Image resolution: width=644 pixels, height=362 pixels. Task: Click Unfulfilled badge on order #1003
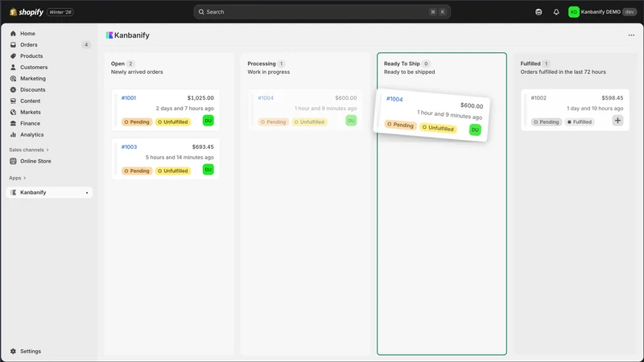point(173,171)
